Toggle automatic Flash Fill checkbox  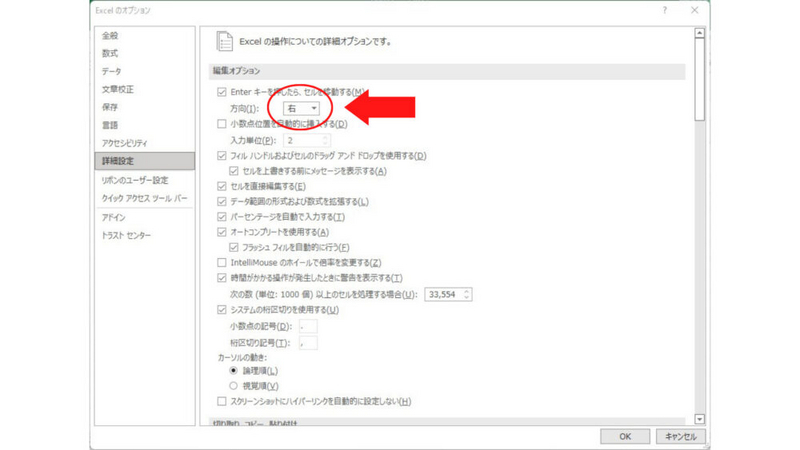(x=234, y=247)
